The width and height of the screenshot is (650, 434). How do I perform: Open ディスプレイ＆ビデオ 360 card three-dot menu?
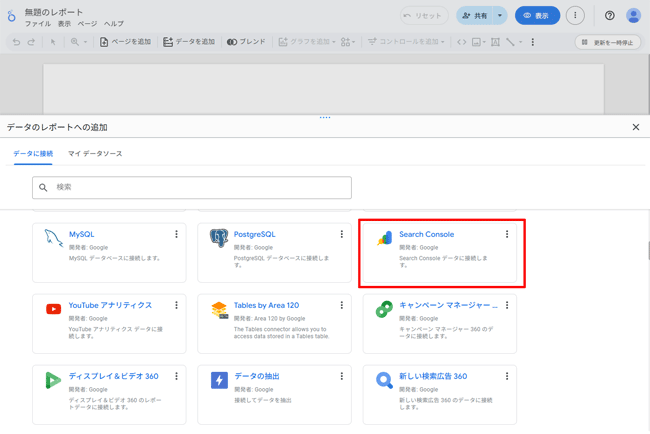tap(177, 376)
